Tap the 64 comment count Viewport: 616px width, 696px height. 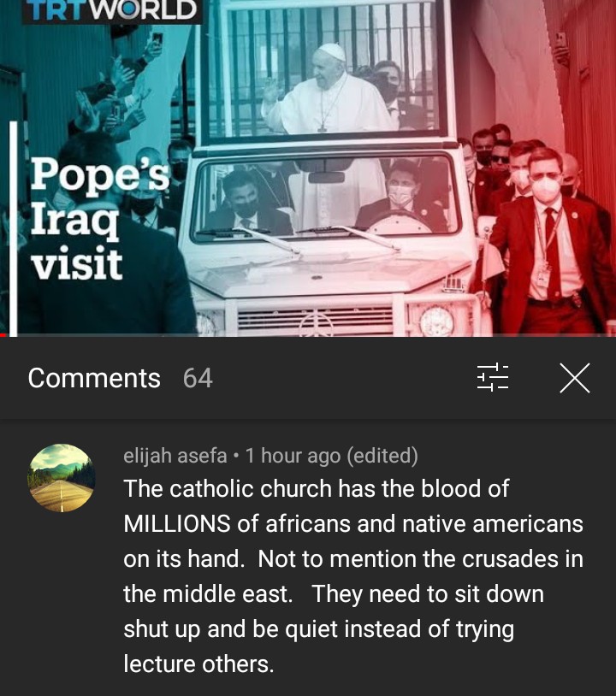pos(198,378)
